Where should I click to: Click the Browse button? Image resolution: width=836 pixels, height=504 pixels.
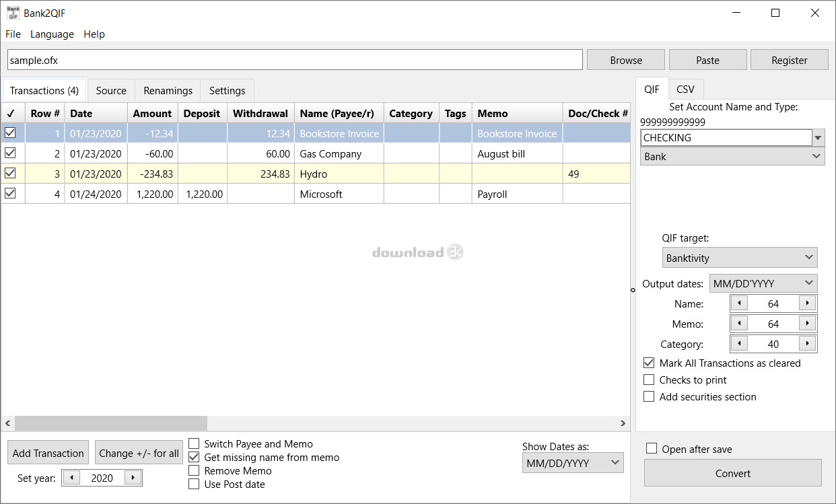(626, 60)
